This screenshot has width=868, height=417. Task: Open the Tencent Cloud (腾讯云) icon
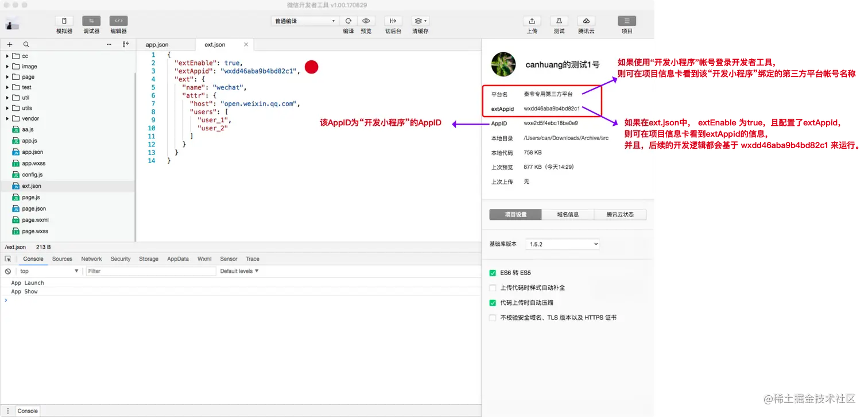tap(586, 21)
